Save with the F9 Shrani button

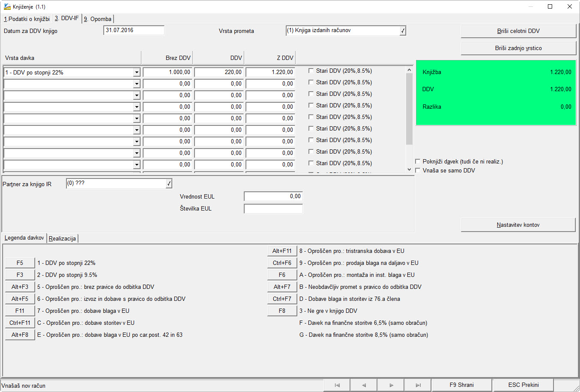click(x=461, y=385)
